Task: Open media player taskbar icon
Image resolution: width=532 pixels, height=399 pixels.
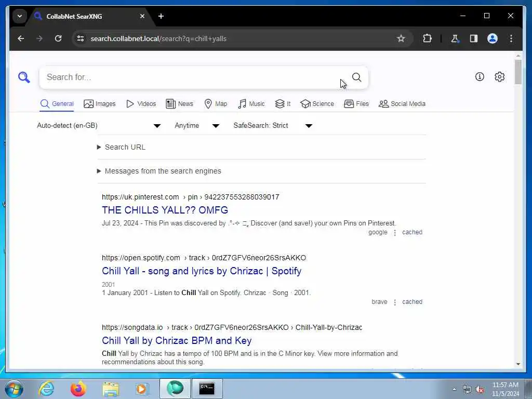Action: coord(141,389)
